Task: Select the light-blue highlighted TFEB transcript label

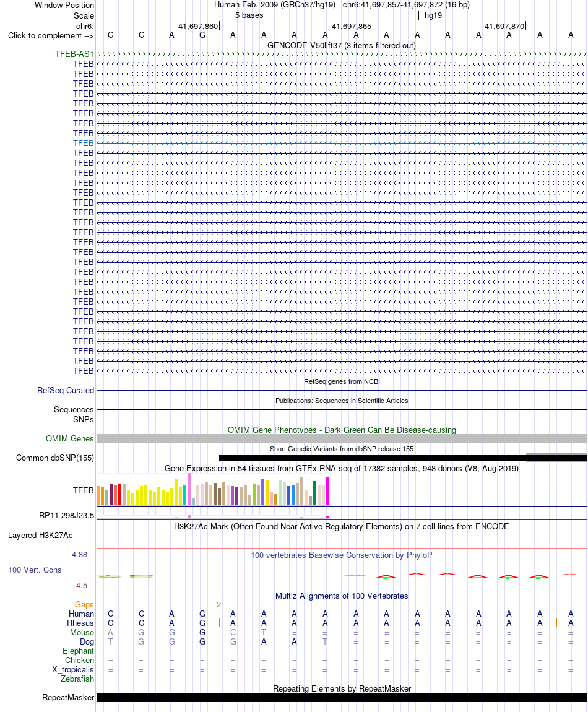Action: [x=84, y=143]
